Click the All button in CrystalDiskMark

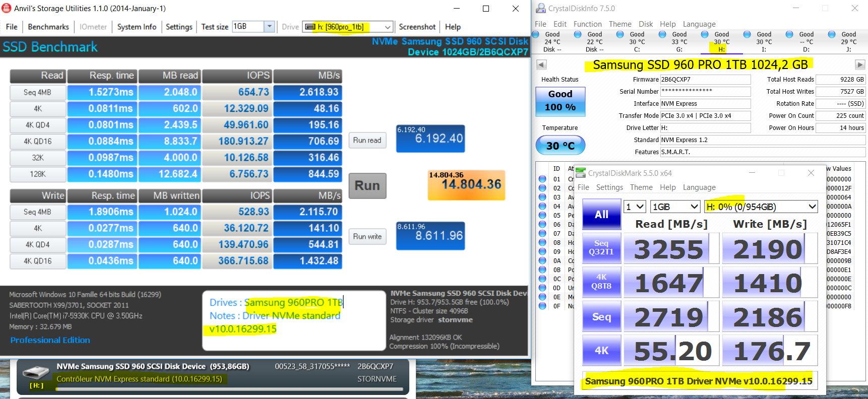pos(601,214)
